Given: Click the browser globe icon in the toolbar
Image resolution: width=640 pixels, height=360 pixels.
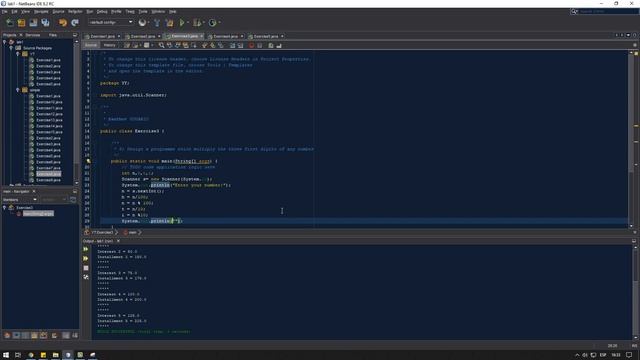Looking at the screenshot, I should pos(142,22).
